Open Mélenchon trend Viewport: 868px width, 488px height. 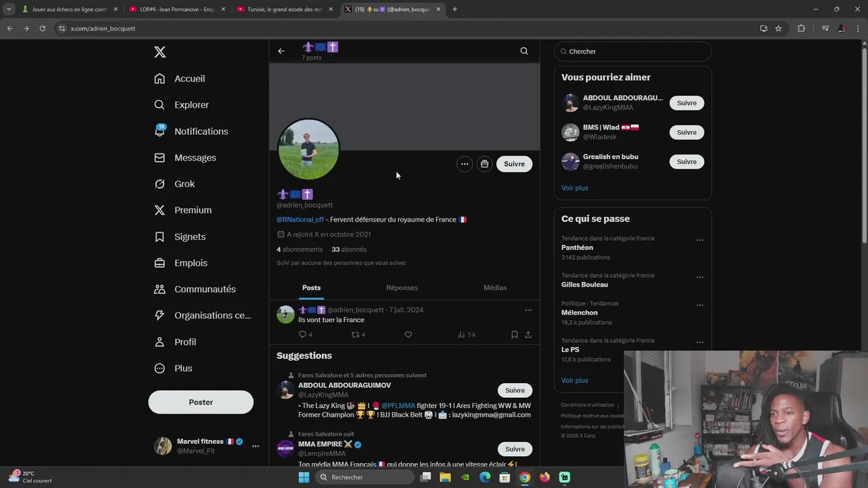coord(580,313)
